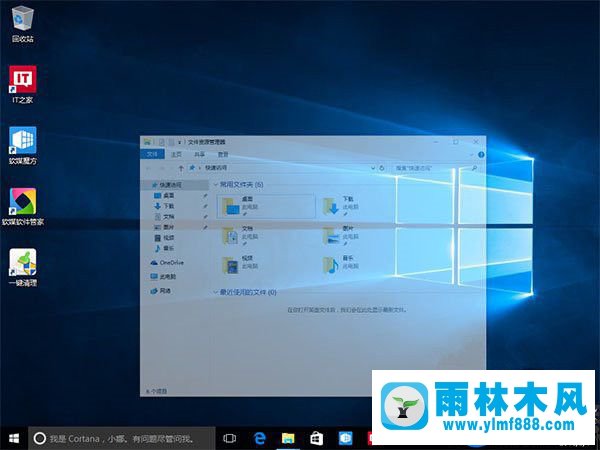Click File Explorer icon in taskbar

288,439
